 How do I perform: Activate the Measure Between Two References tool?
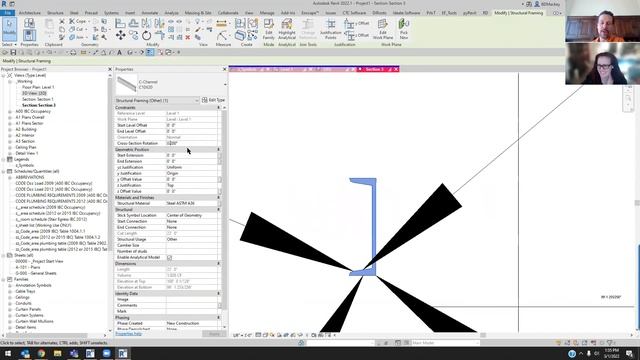pyautogui.click(x=221, y=23)
